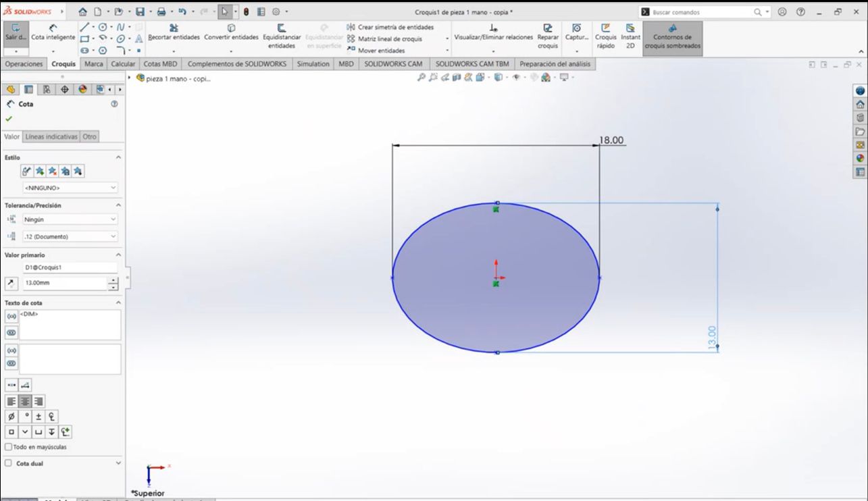Open the Options gear icon

pyautogui.click(x=277, y=12)
